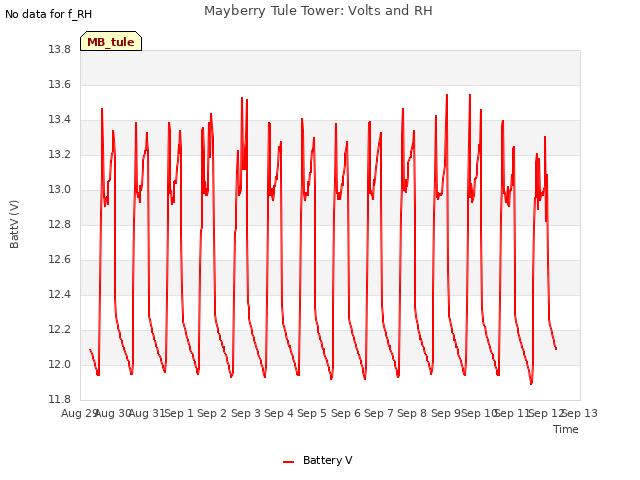Click the Sep 8 x-axis date label

click(412, 413)
